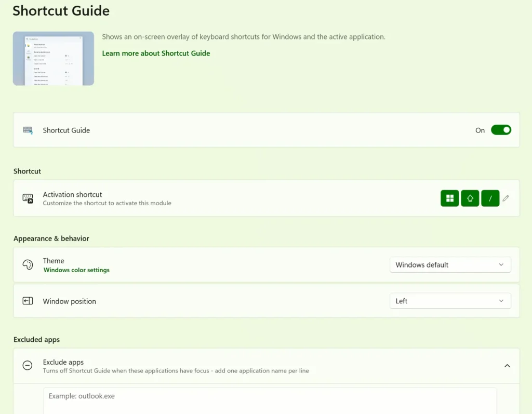
Task: Click the slash key shortcut badge
Action: click(490, 198)
